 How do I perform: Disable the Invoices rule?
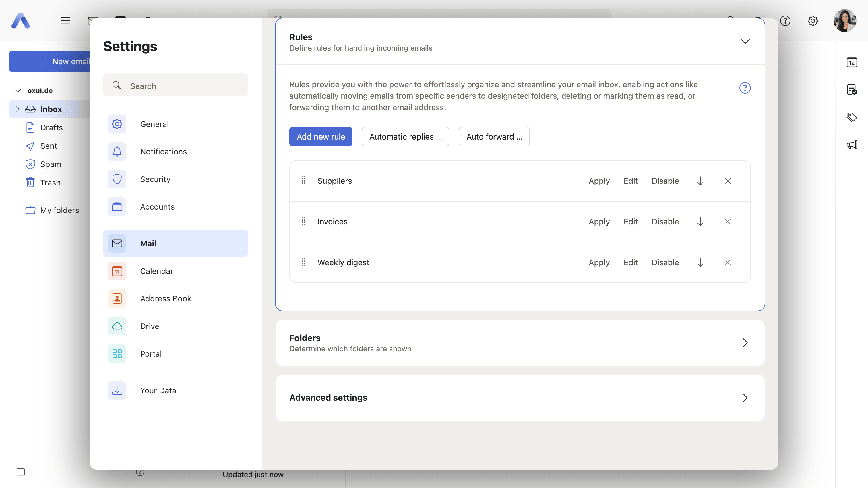point(665,222)
